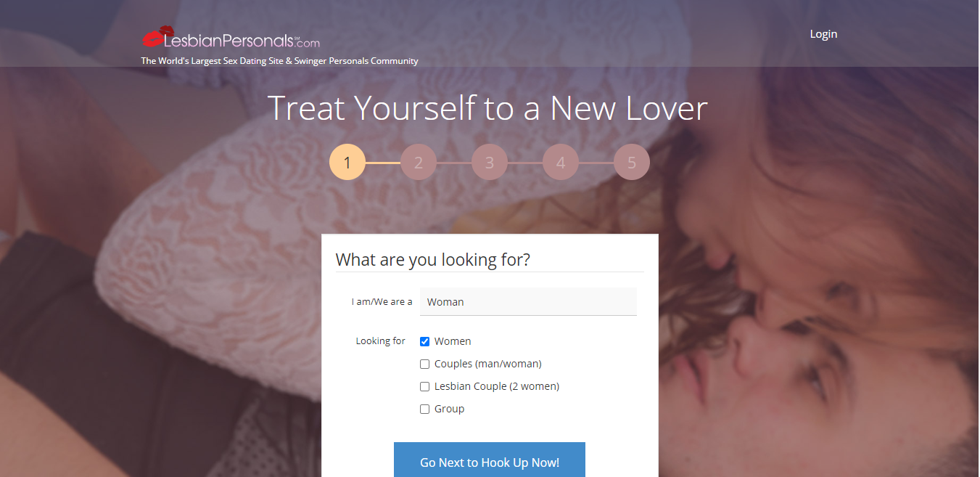Click the Login link

(x=823, y=33)
